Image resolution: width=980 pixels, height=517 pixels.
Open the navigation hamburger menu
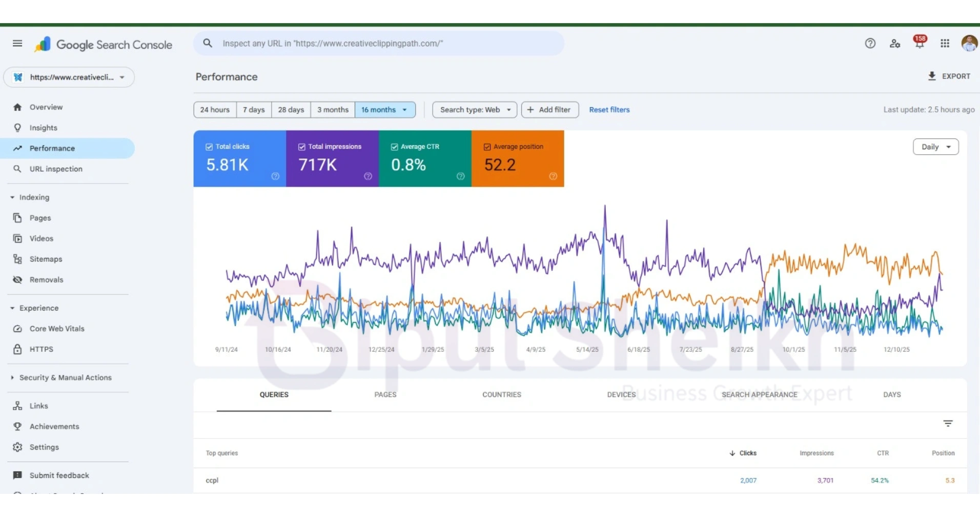17,43
